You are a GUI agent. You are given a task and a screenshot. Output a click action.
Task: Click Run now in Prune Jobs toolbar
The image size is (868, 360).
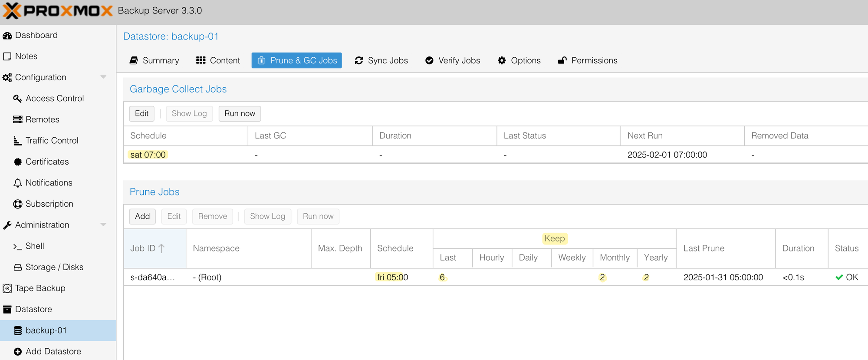(x=318, y=216)
